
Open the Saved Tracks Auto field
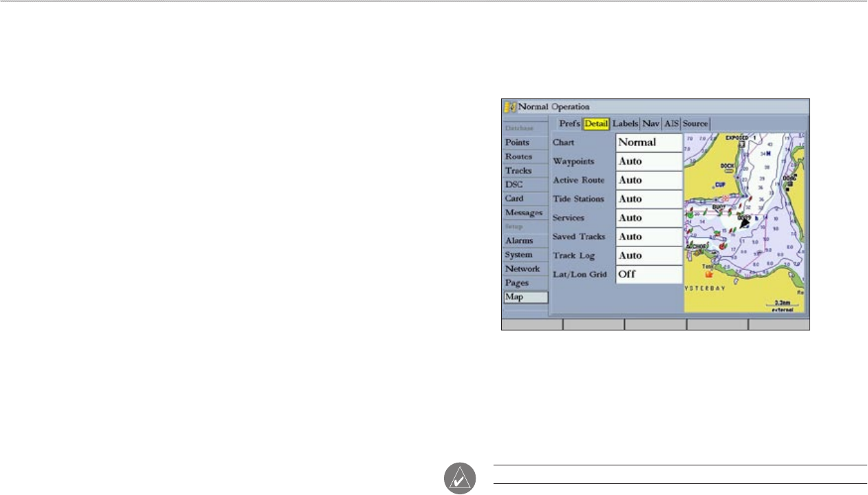point(648,237)
